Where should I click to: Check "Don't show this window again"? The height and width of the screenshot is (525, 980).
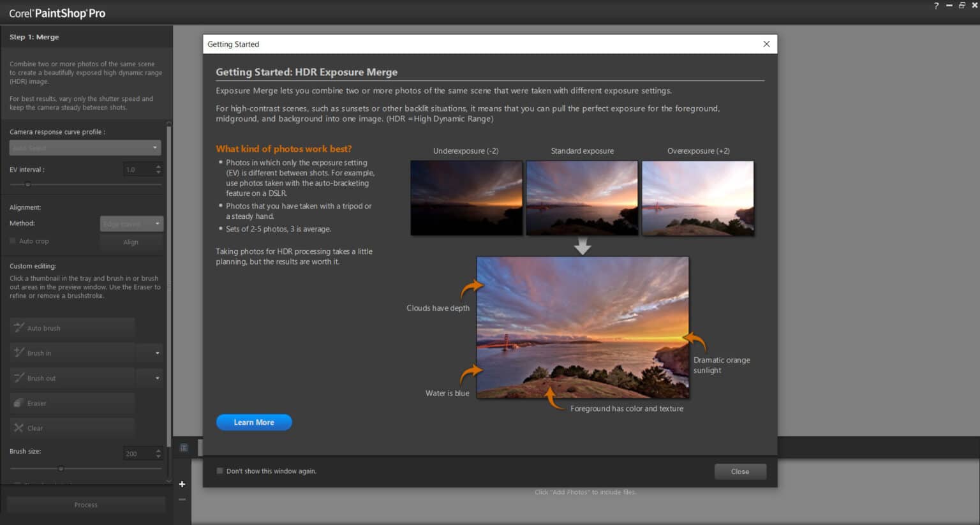tap(220, 471)
